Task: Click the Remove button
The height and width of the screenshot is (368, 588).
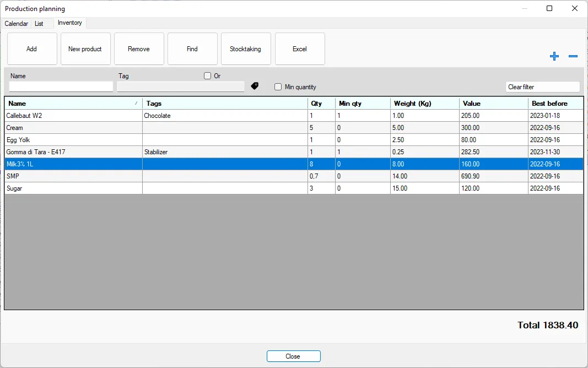Action: click(139, 48)
